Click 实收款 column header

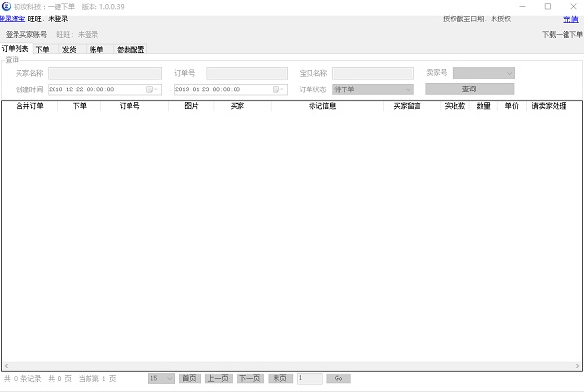[455, 106]
